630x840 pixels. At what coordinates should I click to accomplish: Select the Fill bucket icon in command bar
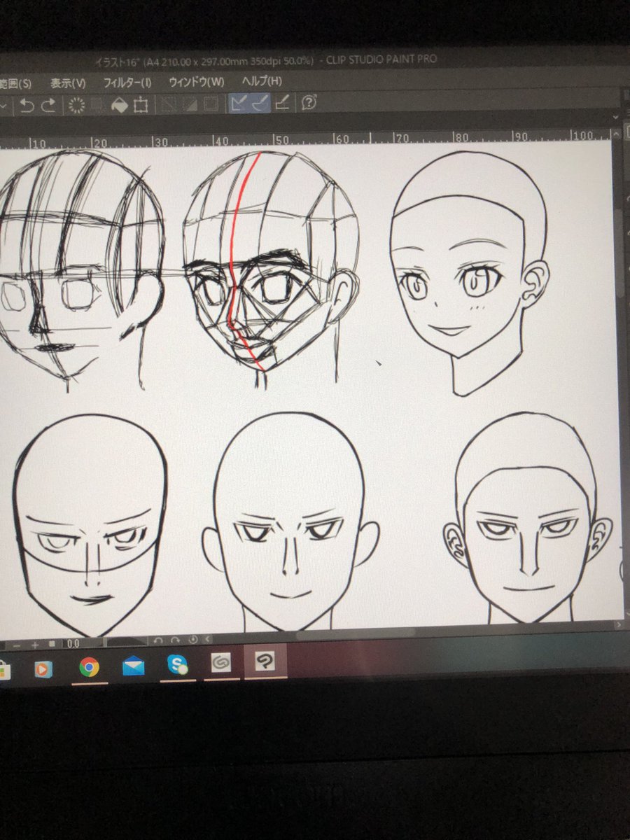pos(120,105)
